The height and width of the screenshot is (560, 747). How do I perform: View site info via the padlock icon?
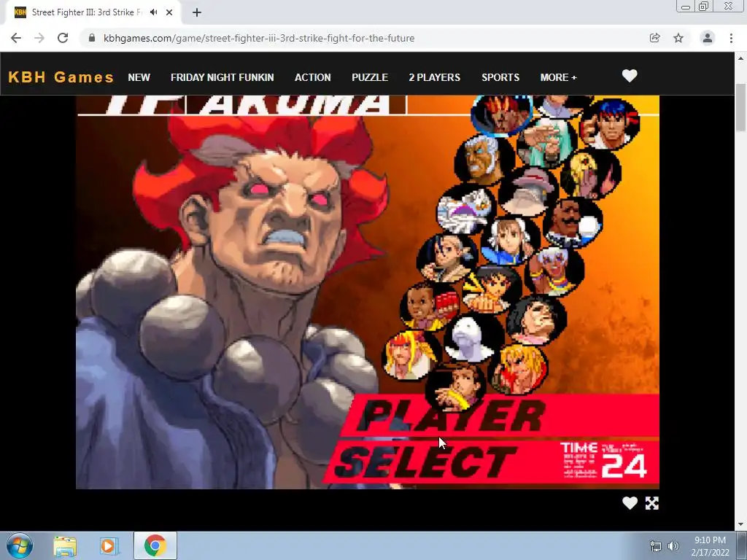point(92,38)
